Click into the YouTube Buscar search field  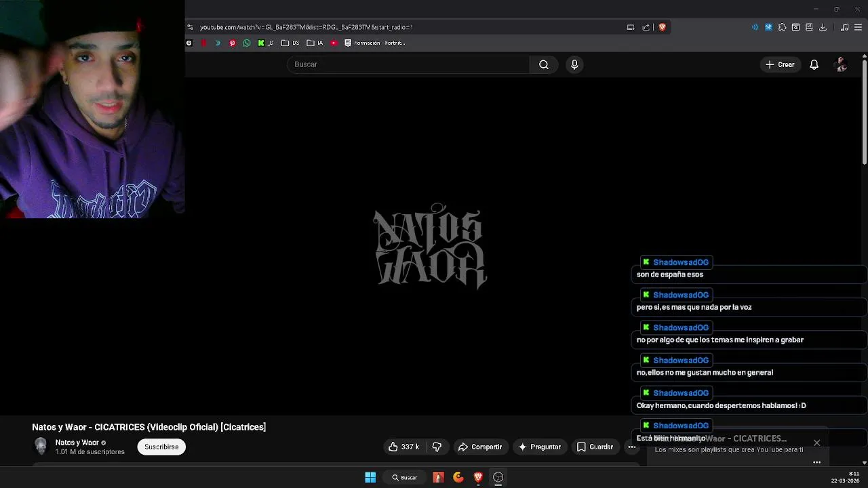[408, 64]
